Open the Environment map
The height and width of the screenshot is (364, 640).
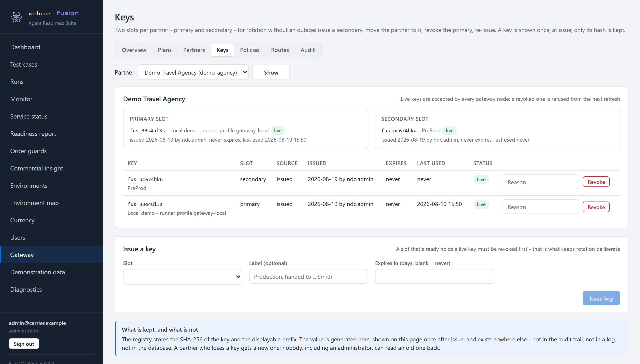pos(34,203)
